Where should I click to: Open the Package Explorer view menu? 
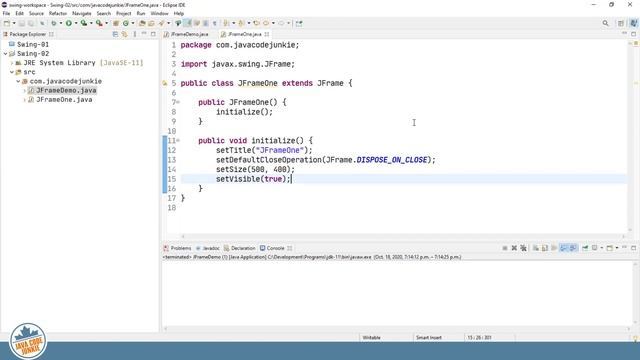click(x=135, y=34)
